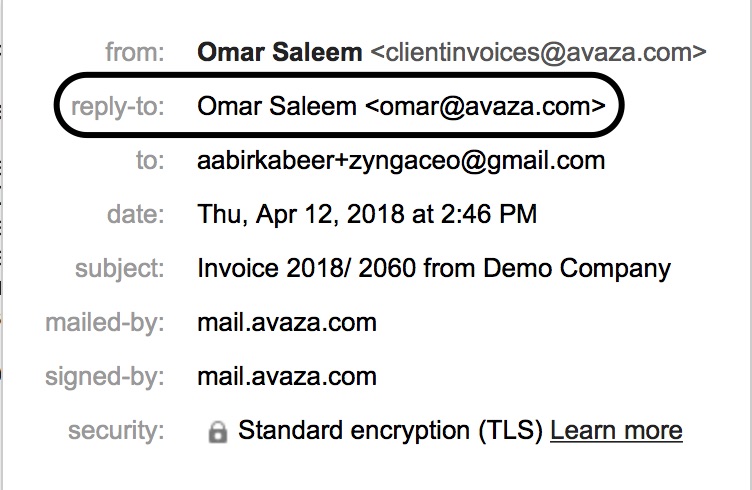Click the signed-by: field label
Image resolution: width=752 pixels, height=490 pixels.
[x=105, y=377]
